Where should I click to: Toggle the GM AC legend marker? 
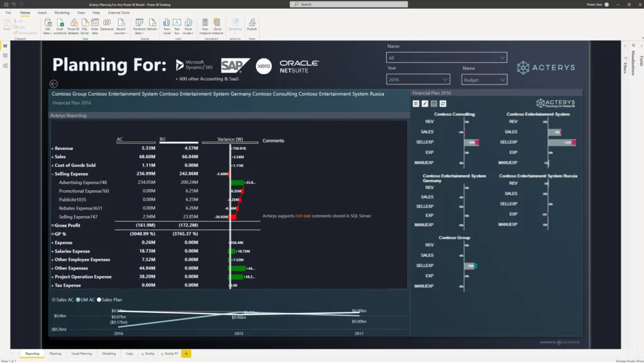(x=78, y=300)
